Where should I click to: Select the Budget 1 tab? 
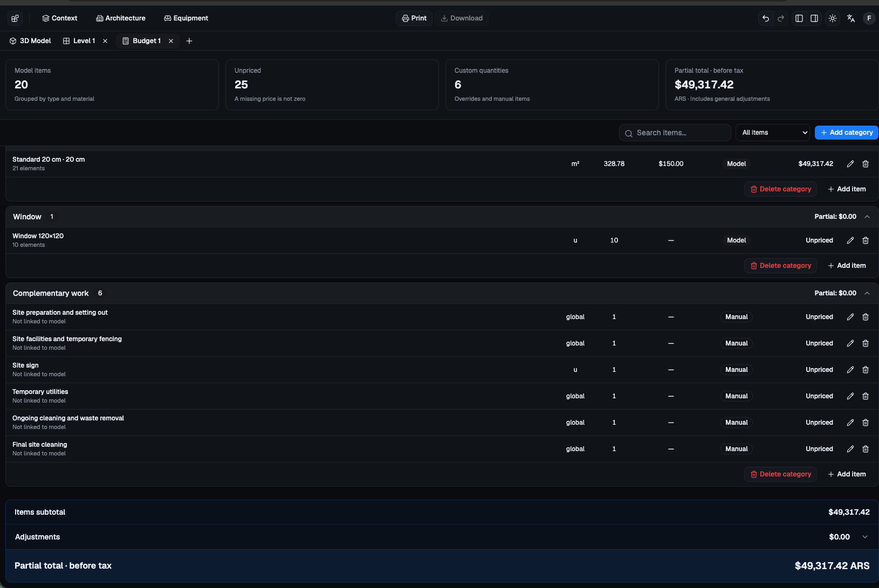point(142,41)
